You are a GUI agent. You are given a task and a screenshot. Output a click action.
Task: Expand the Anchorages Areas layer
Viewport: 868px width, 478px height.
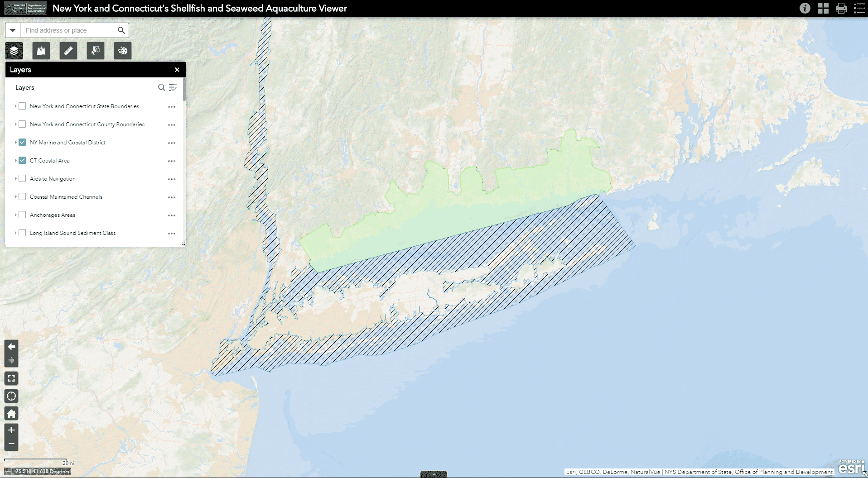(x=15, y=215)
